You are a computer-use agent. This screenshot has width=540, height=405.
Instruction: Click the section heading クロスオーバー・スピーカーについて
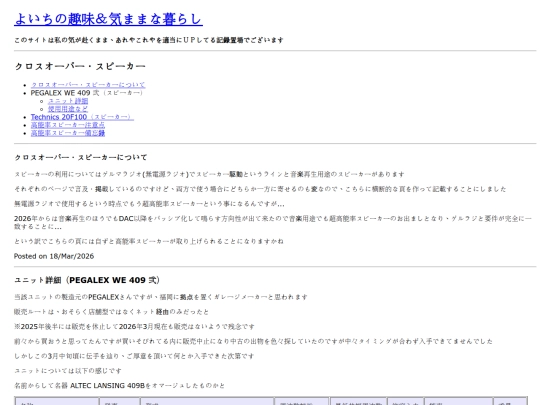click(x=81, y=157)
